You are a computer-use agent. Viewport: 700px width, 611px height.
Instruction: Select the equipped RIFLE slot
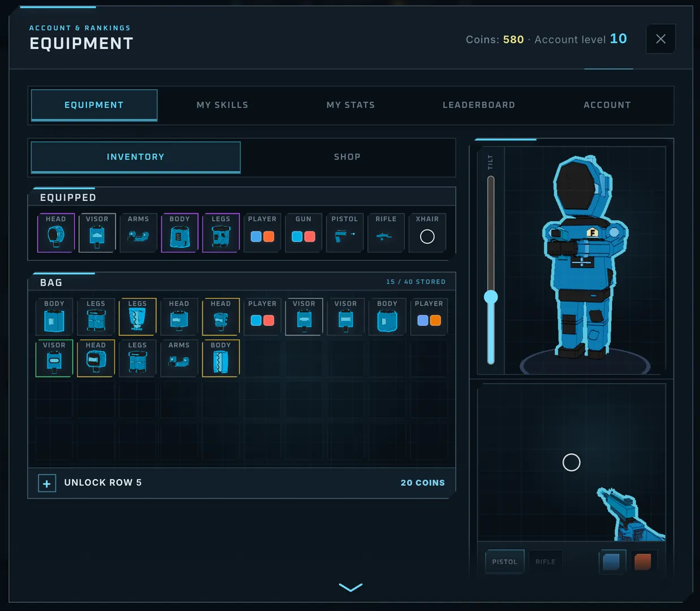click(x=386, y=233)
